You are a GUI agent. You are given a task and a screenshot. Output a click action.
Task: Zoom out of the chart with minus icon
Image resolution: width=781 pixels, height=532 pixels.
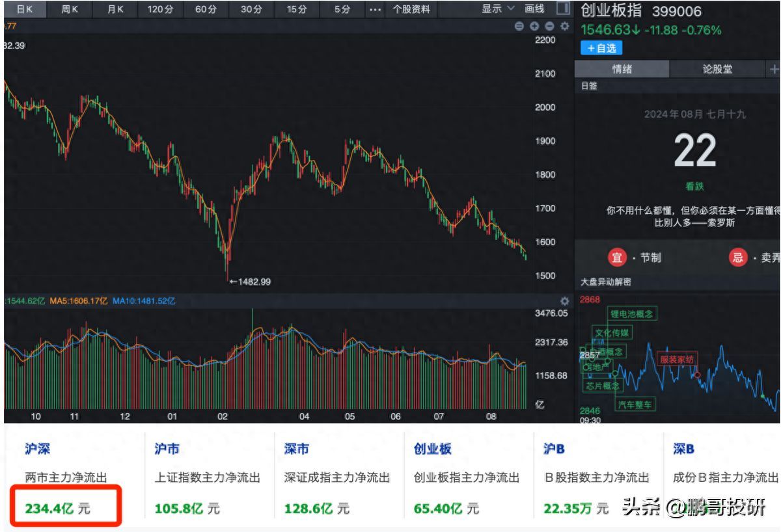click(549, 27)
